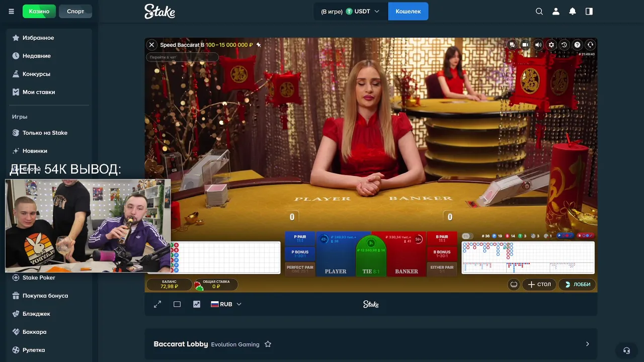Click the Блэкджек sidebar icon
The image size is (644, 362).
pos(16,314)
